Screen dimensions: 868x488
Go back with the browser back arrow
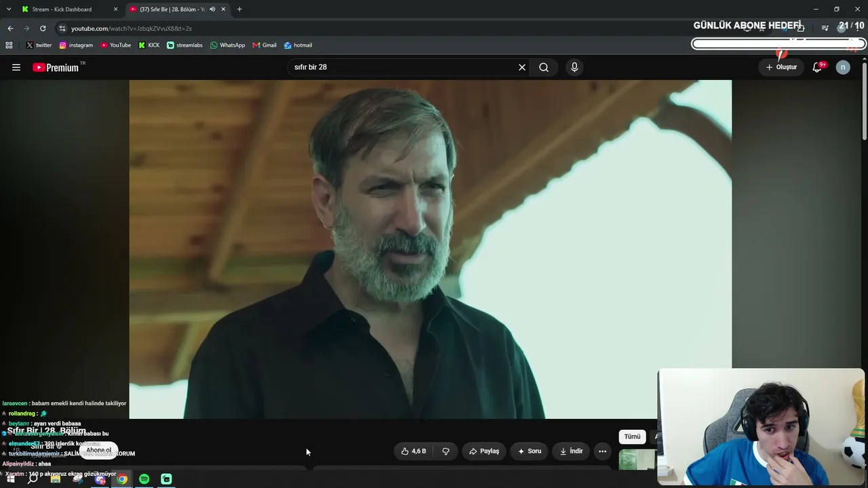tap(10, 28)
